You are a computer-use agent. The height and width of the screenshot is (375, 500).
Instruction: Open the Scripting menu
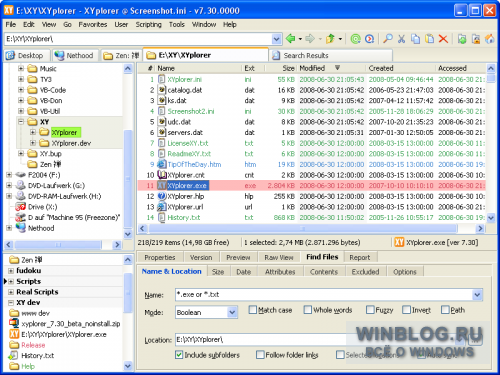point(148,24)
